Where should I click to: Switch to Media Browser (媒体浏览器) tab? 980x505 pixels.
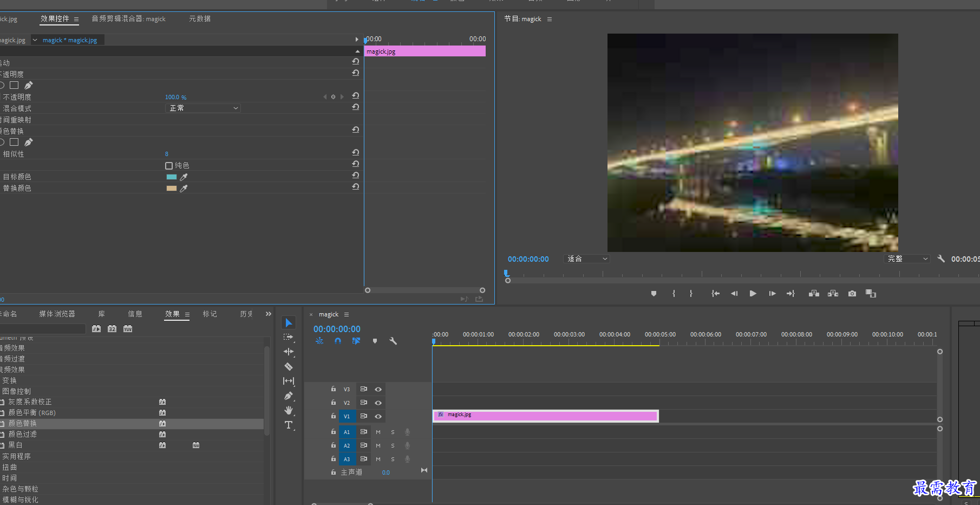click(57, 314)
